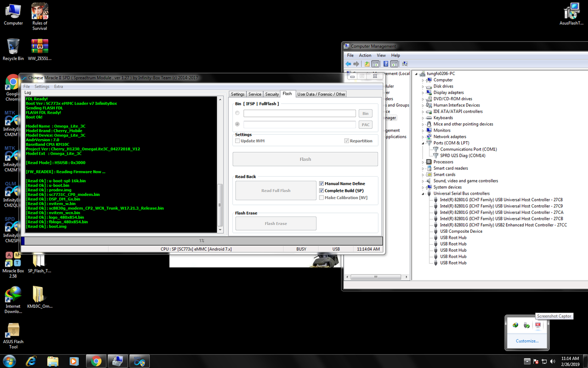The height and width of the screenshot is (368, 588).
Task: Click blue Help question-mark toolbar icon
Action: pyautogui.click(x=386, y=64)
